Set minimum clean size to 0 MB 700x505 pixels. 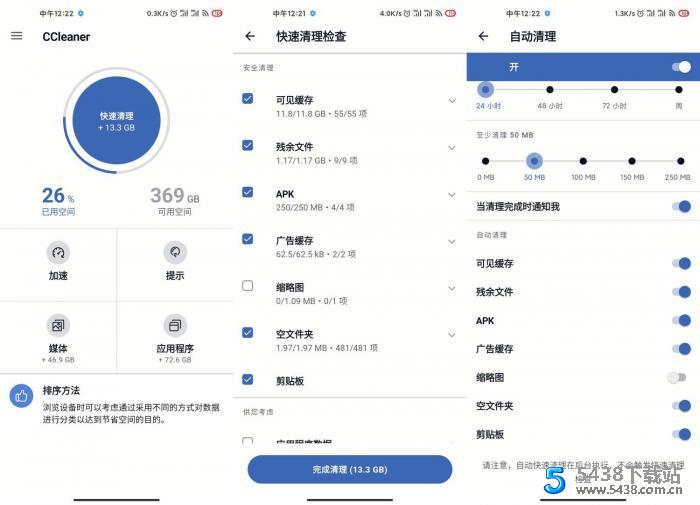tap(485, 161)
